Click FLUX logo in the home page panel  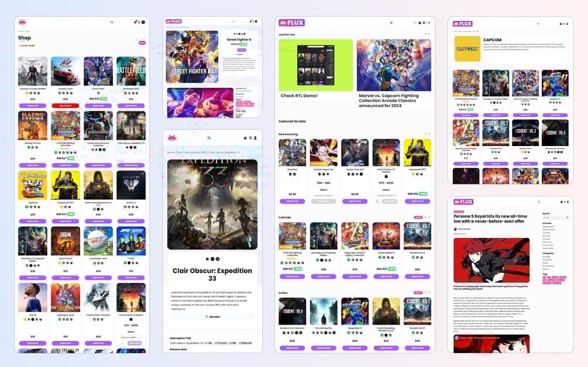point(291,22)
